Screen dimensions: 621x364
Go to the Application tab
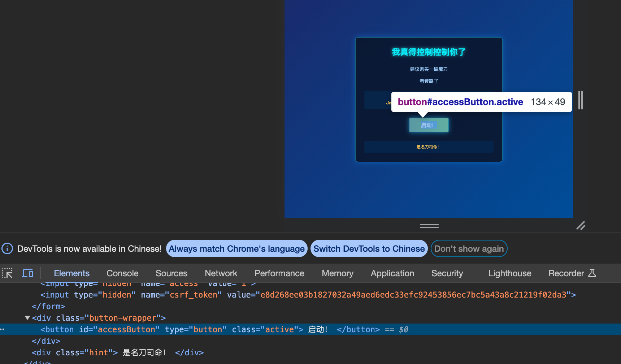392,273
